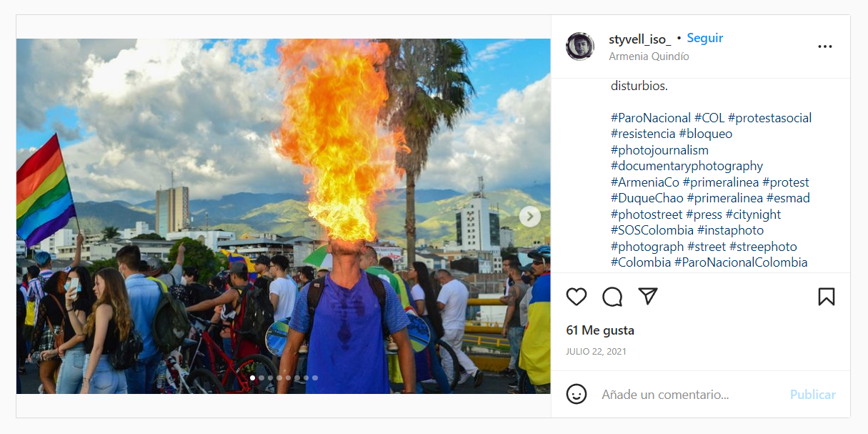
Task: Open the #SOSColombia hashtag
Action: pos(652,230)
